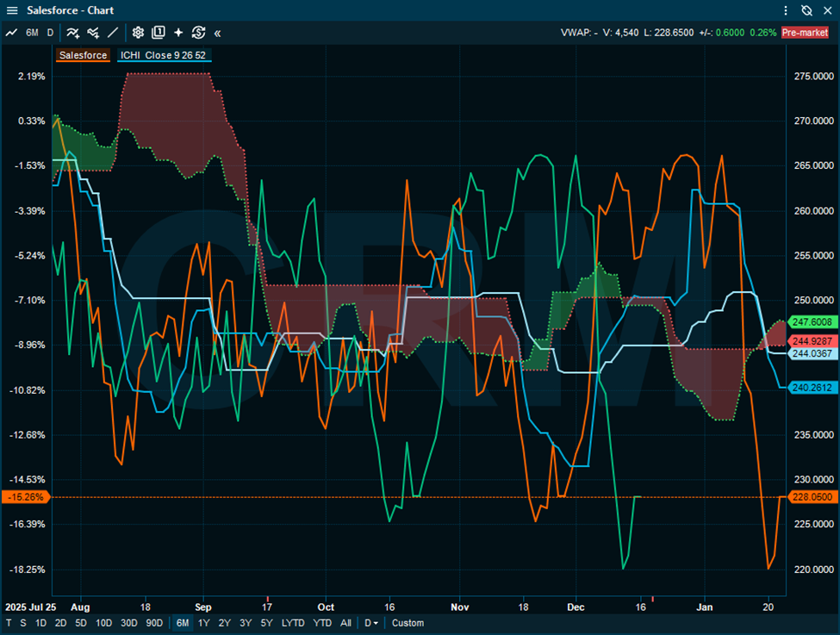Click the 6M period button in toolbar

(x=32, y=33)
